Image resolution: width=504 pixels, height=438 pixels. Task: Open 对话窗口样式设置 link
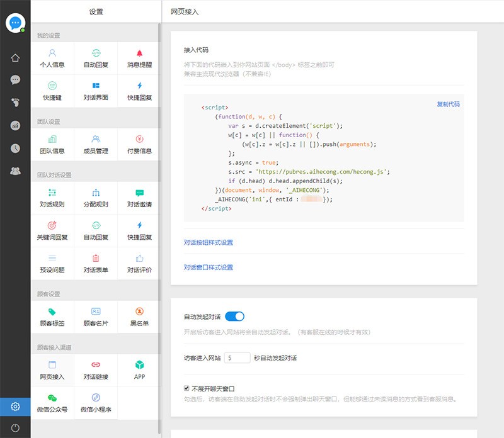pyautogui.click(x=209, y=267)
